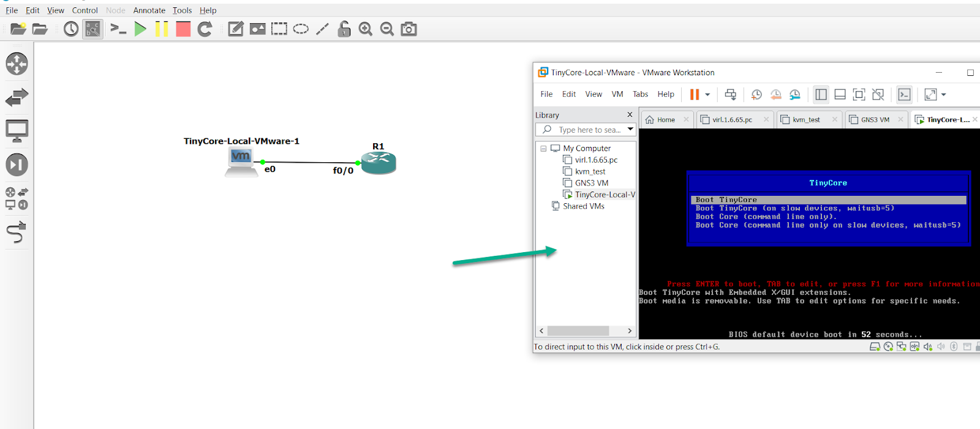Take a VM snapshot in VMware
Screen dimensions: 980x429
pos(756,94)
